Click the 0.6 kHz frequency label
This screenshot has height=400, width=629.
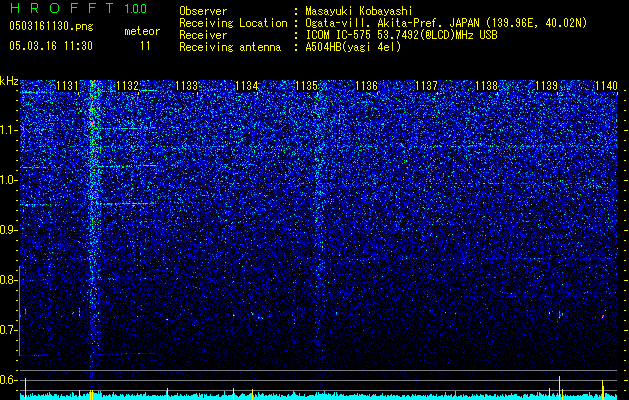[9, 380]
